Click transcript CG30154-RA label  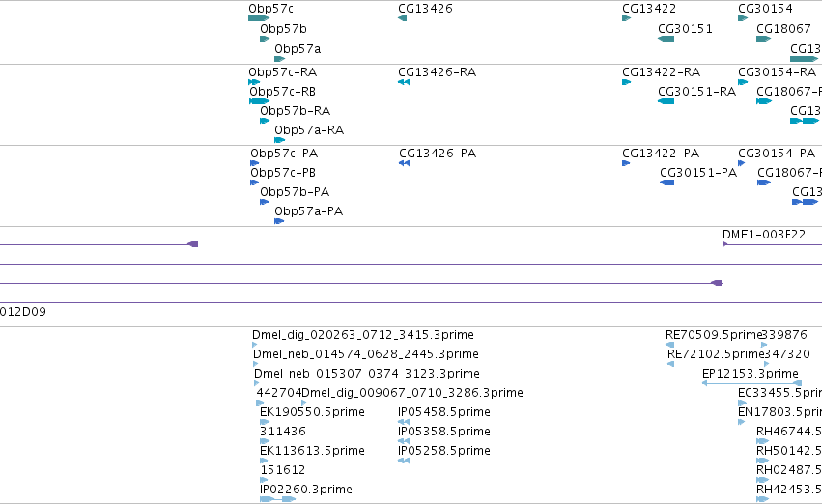(x=778, y=72)
